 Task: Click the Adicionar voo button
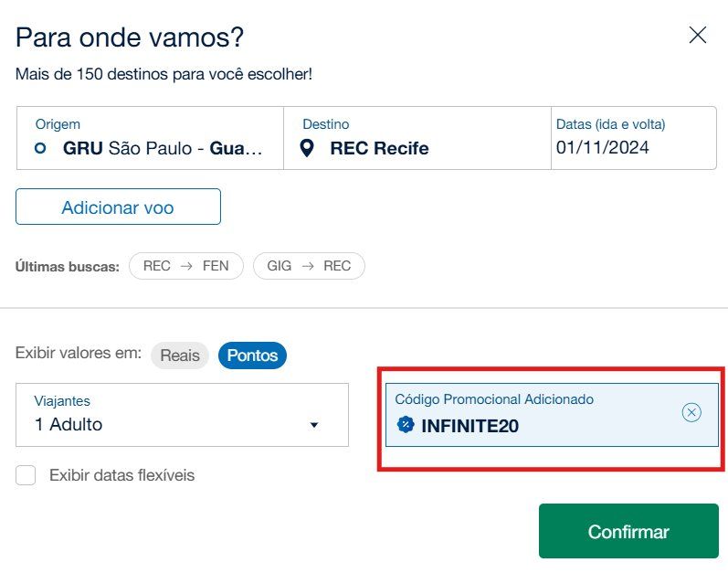[x=118, y=207]
